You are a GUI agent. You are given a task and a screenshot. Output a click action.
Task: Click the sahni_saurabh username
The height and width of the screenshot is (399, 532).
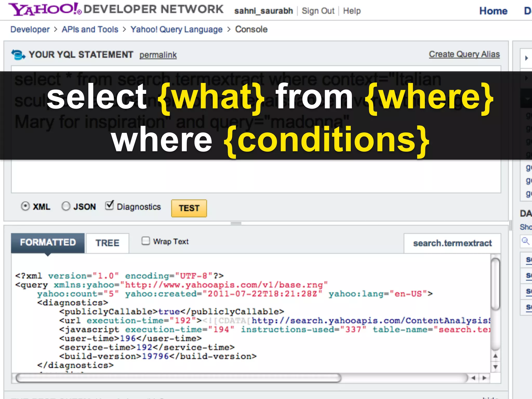263,11
